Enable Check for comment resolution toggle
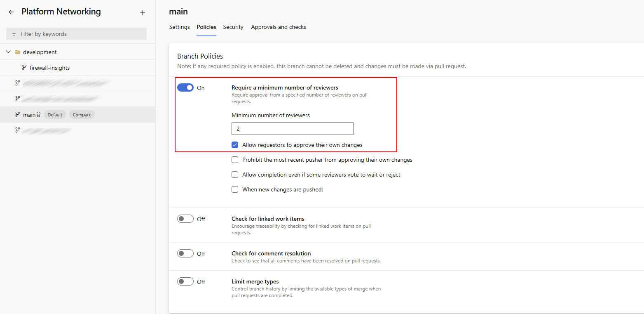Screen dimensions: 644x314 (x=185, y=253)
